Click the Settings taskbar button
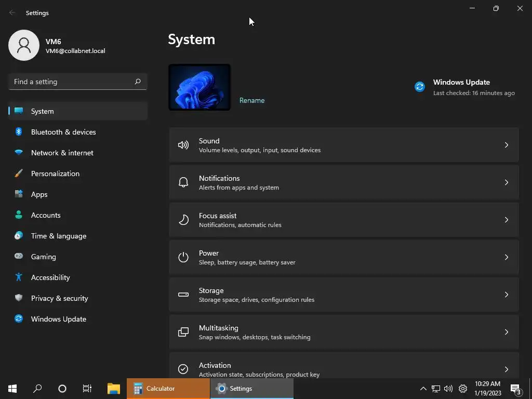 coord(252,389)
